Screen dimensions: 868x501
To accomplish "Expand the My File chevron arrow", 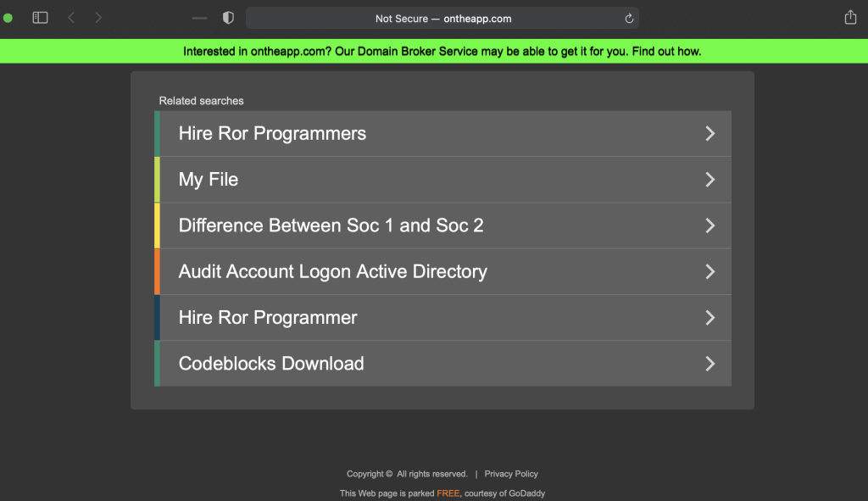I will [x=709, y=180].
